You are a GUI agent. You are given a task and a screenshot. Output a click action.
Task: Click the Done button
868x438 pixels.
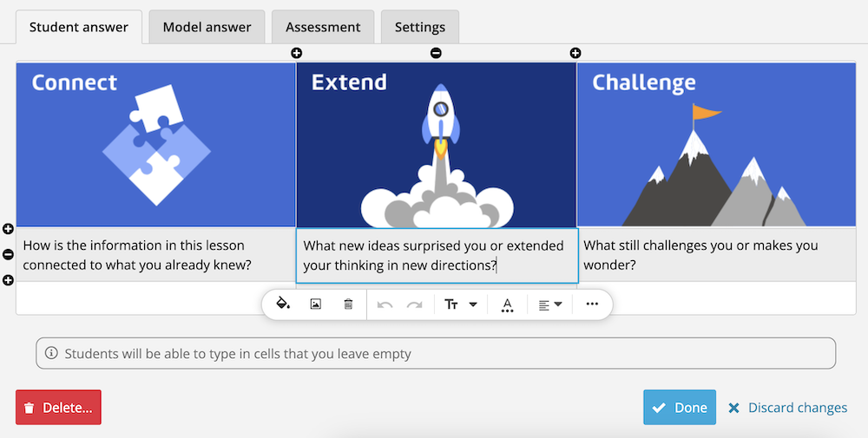click(680, 408)
